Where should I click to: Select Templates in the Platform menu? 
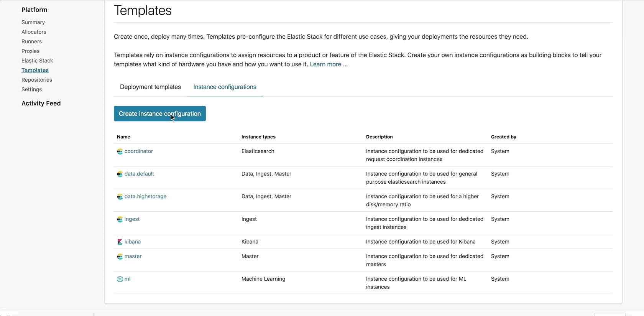tap(35, 70)
